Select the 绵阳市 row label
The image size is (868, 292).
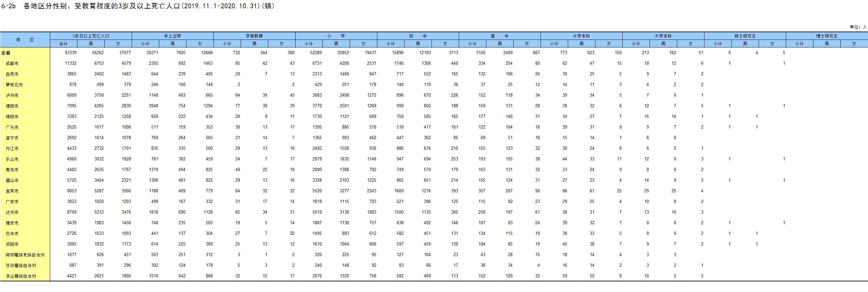tap(12, 117)
